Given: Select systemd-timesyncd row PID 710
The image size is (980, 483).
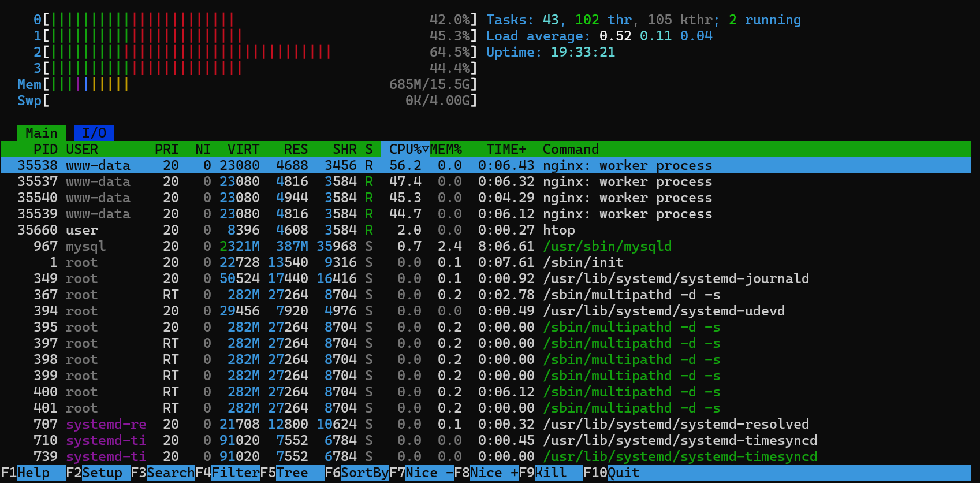Looking at the screenshot, I should [486, 440].
